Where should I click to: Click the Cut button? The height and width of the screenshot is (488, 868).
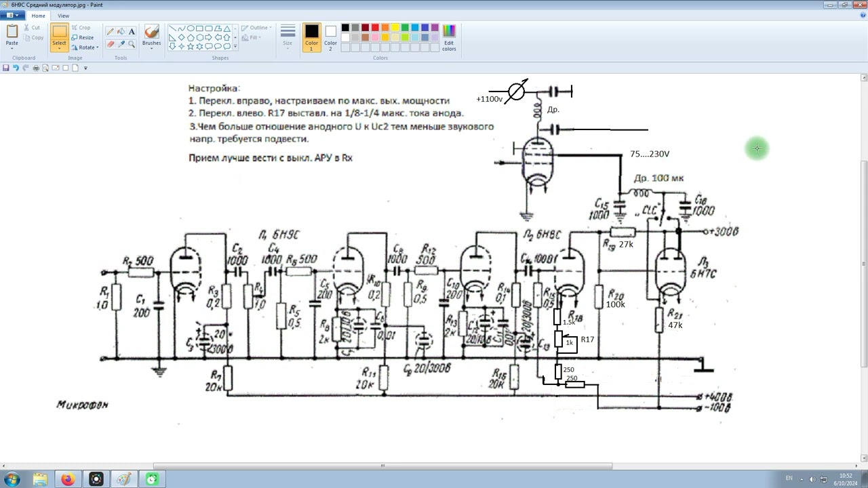pos(32,28)
